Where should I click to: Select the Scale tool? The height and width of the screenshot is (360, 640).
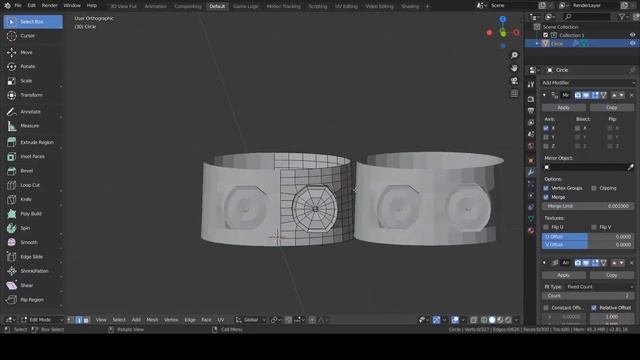point(33,81)
